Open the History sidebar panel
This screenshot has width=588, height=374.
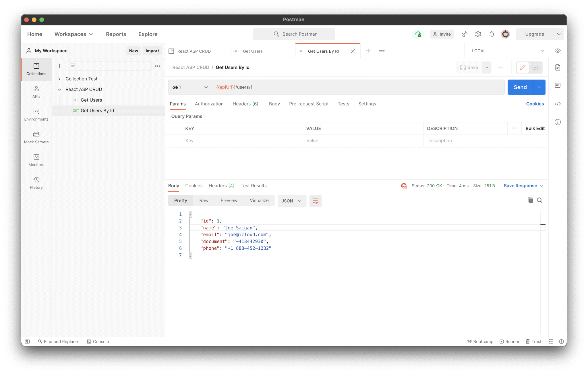coord(36,183)
